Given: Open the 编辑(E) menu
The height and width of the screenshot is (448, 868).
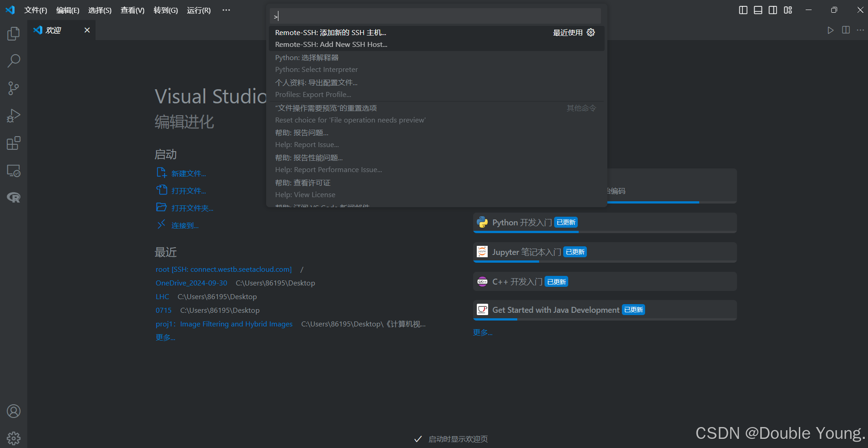Looking at the screenshot, I should point(68,10).
